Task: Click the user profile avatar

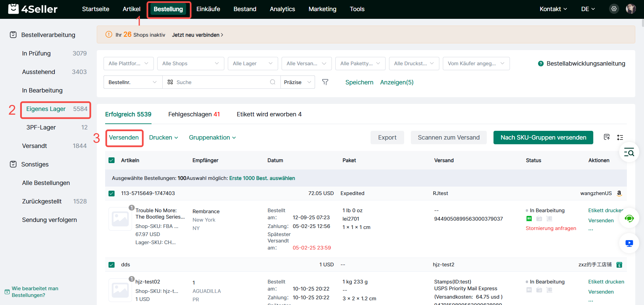Action: coord(631,9)
